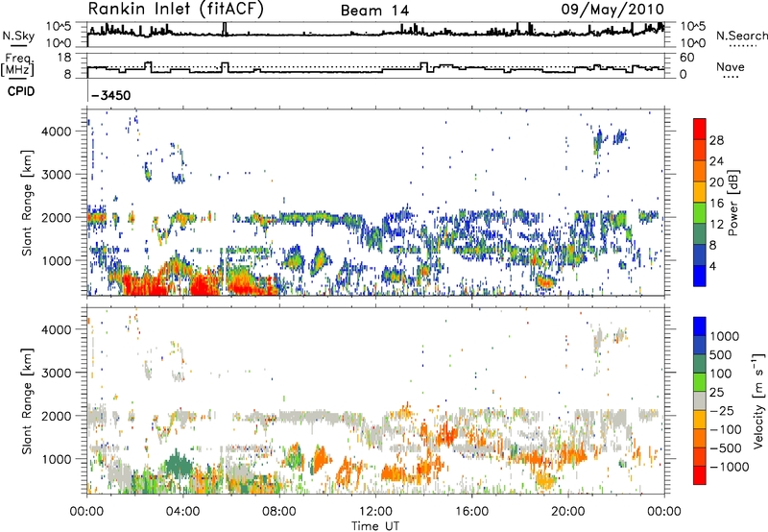Viewport: 768px width, 532px height.
Task: Click the "16" label on the power colorbar
Action: (x=716, y=204)
